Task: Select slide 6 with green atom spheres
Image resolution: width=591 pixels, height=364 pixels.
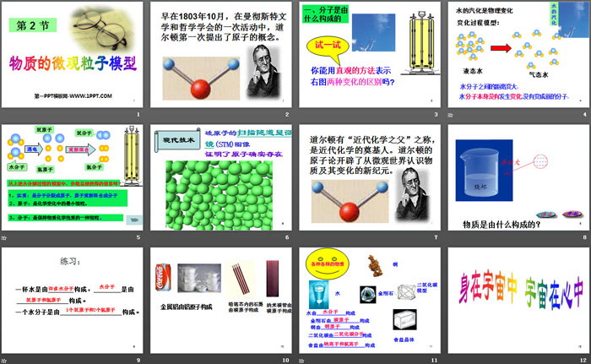Action: 221,177
